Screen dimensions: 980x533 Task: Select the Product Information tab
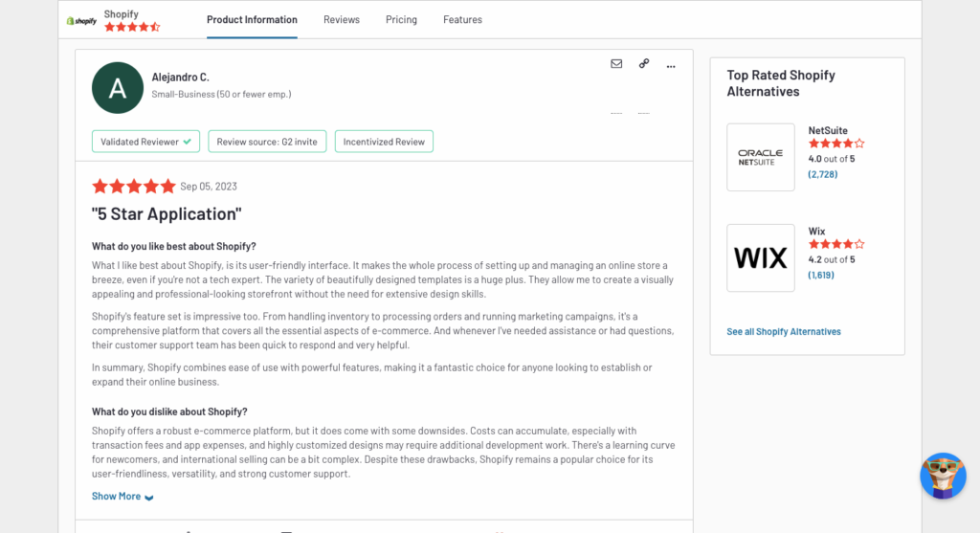[252, 20]
